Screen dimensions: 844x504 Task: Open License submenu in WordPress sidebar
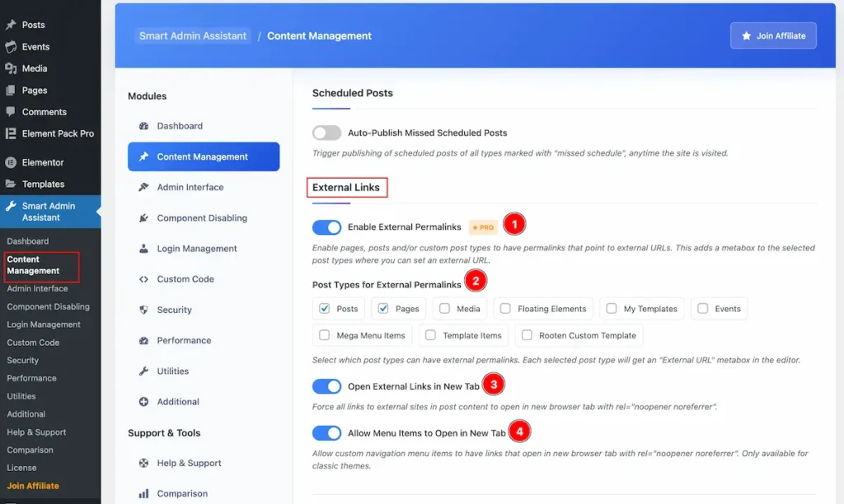pos(21,468)
